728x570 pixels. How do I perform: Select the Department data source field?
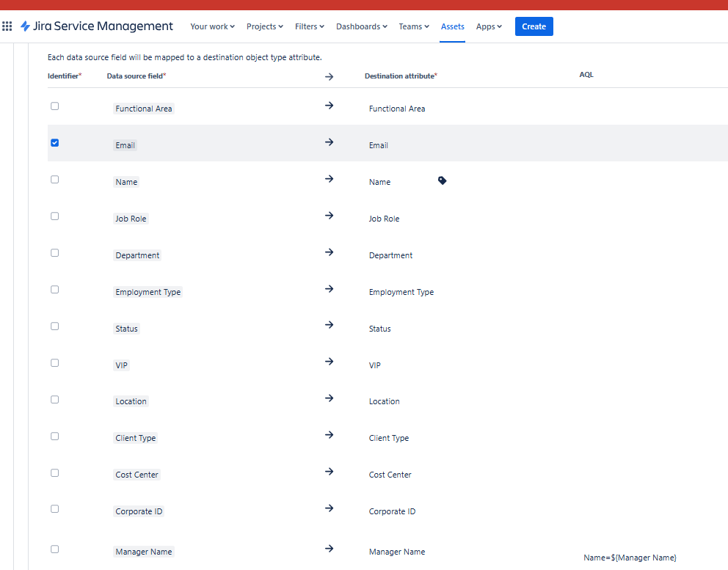pyautogui.click(x=137, y=255)
